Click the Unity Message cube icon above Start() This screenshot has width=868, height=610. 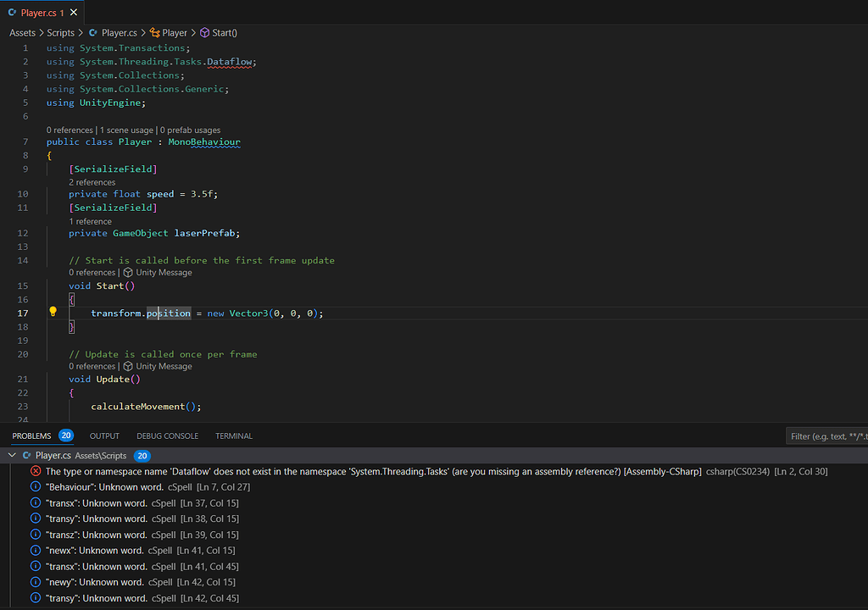[128, 273]
